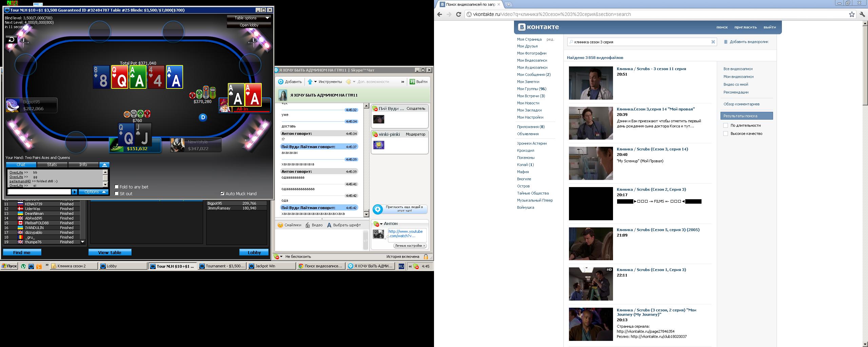This screenshot has width=868, height=347.
Task: Open Доп. возможности dropdown in Skype
Action: click(367, 82)
